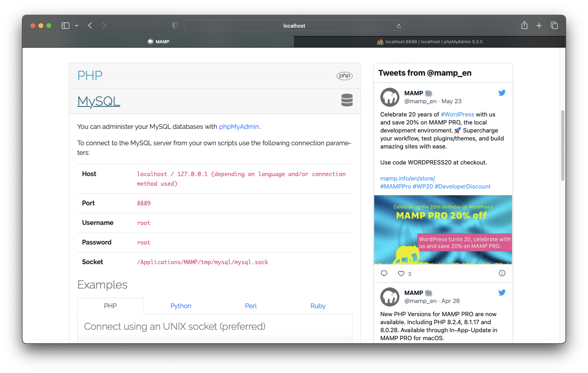Open the #MAMPPro hashtag link
This screenshot has height=373, width=588.
pos(395,186)
